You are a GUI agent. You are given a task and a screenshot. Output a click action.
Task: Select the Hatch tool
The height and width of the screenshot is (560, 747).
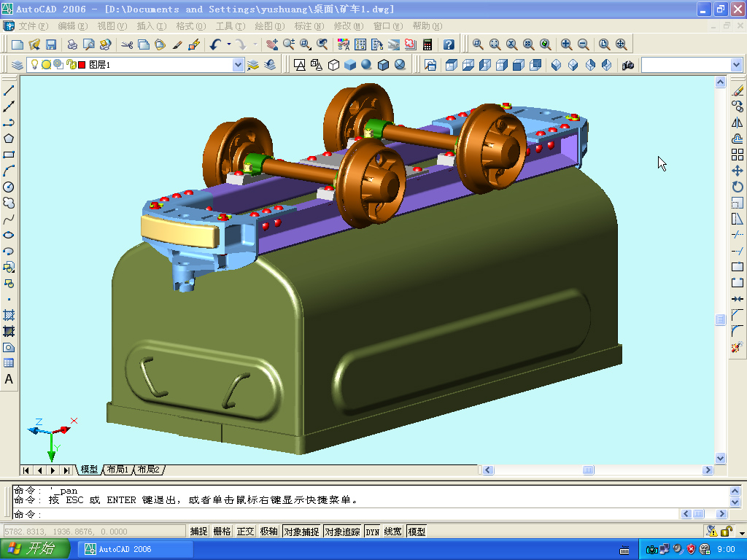click(9, 315)
